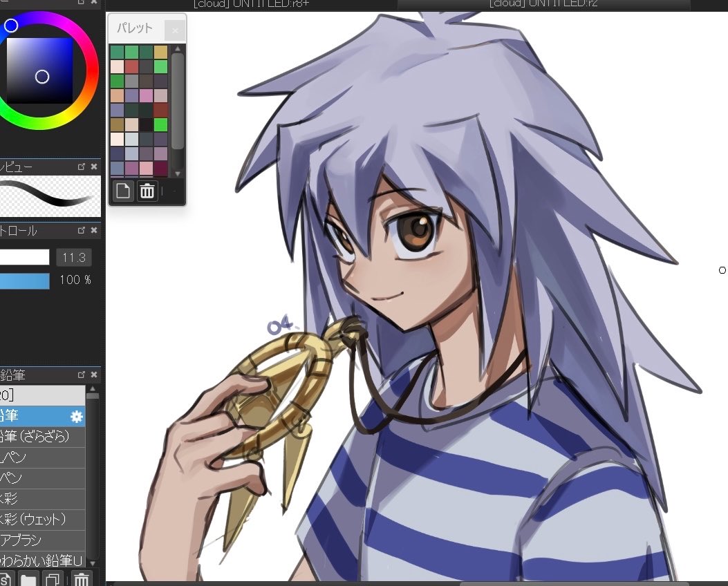This screenshot has height=586, width=728.
Task: Switch to the UNTITLED:r8+ cloud canvas tab
Action: click(251, 4)
